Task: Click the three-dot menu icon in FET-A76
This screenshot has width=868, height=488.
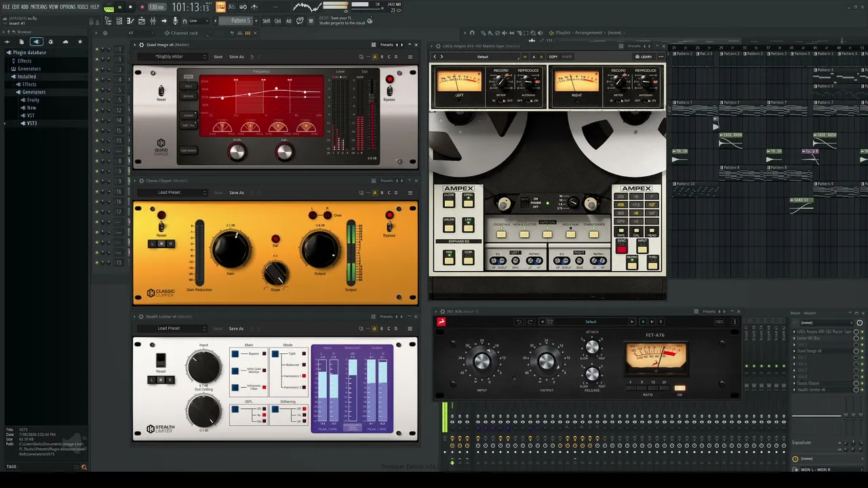Action: (735, 322)
